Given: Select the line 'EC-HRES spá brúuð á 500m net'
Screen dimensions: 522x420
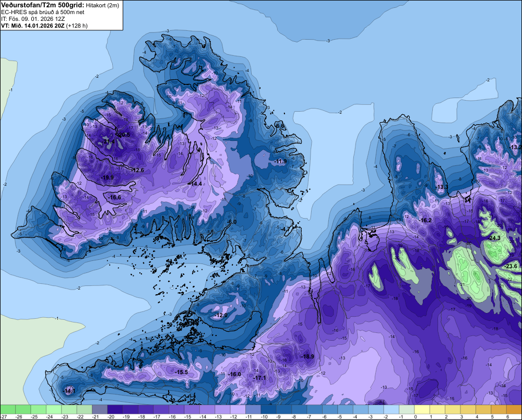Looking at the screenshot, I should coord(43,12).
